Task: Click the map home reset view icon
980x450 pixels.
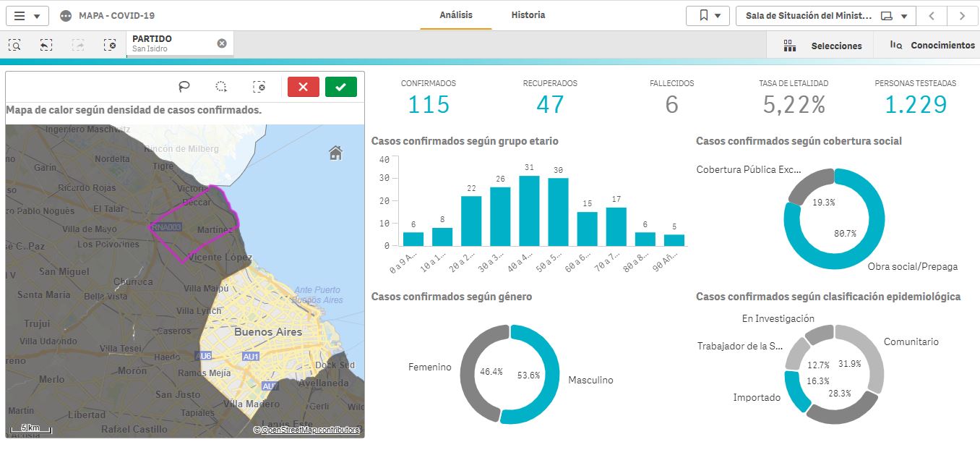Action: [335, 153]
